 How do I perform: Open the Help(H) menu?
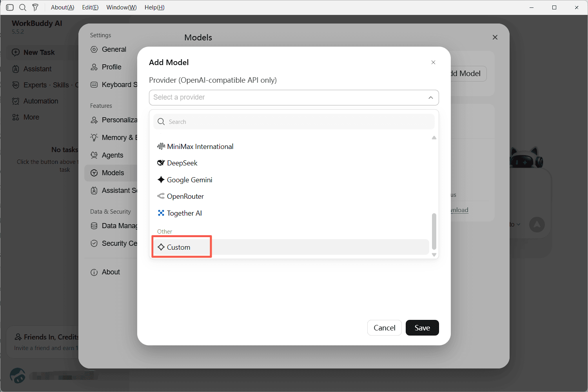pyautogui.click(x=154, y=7)
